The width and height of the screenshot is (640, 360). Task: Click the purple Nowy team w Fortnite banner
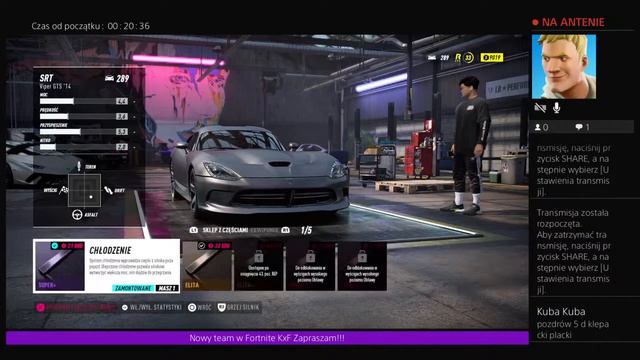[267, 338]
